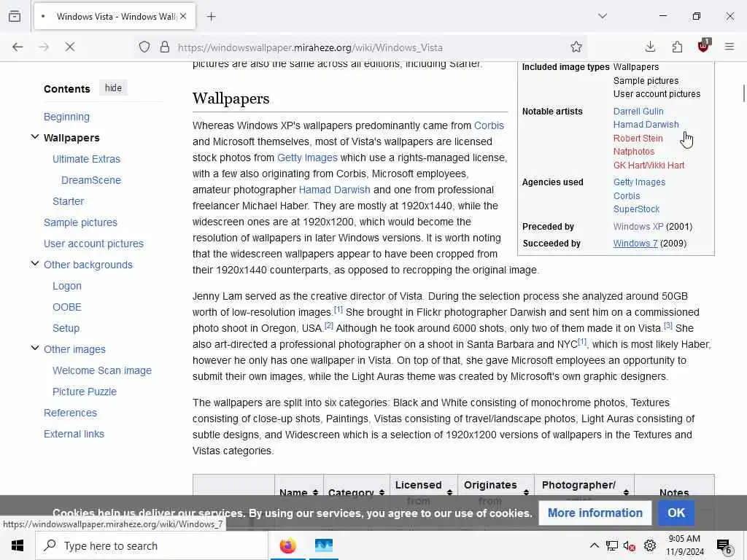The width and height of the screenshot is (747, 560).
Task: Open the Windows Start menu
Action: coord(18,545)
